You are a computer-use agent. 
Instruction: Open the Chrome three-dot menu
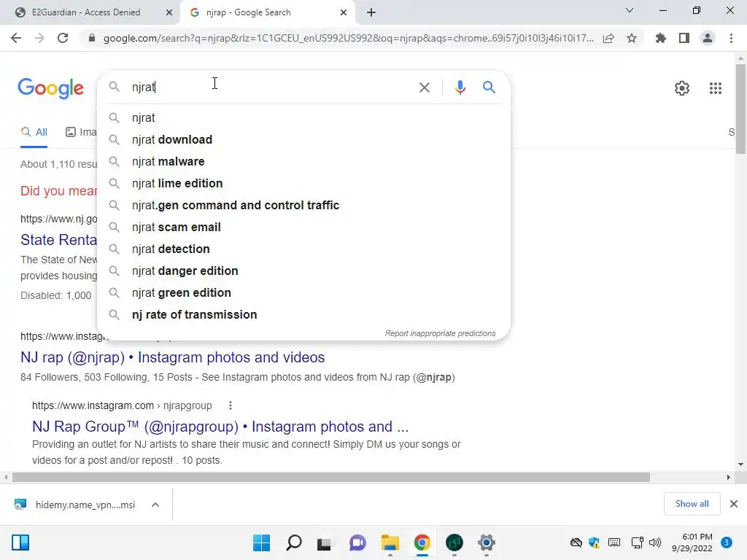(731, 38)
